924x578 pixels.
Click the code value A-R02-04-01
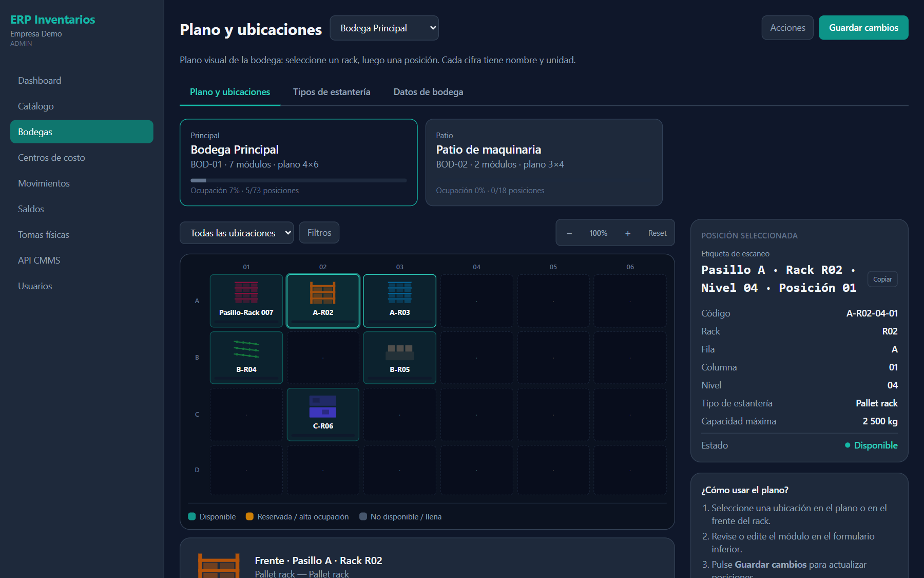[x=872, y=313]
